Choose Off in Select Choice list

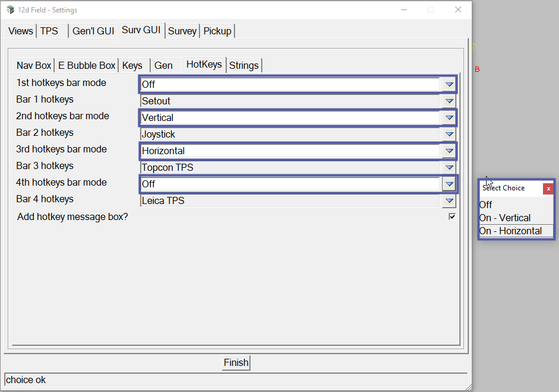[486, 205]
